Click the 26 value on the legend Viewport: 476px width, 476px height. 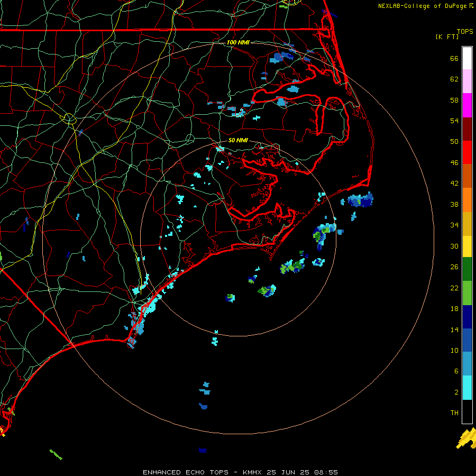pos(454,267)
